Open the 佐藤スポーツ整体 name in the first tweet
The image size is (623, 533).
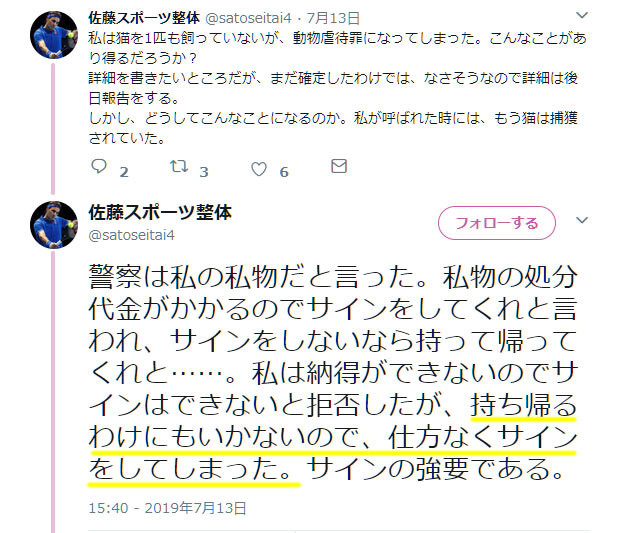point(144,18)
